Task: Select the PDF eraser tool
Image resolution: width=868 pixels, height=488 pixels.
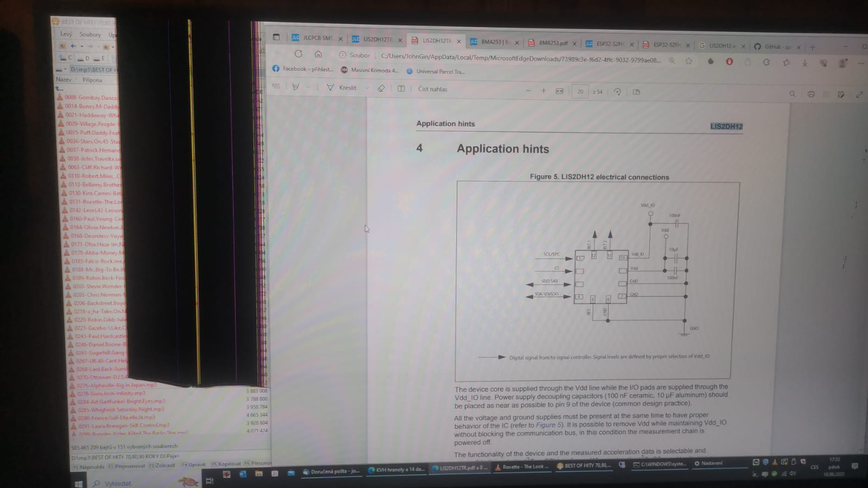Action: pos(381,88)
